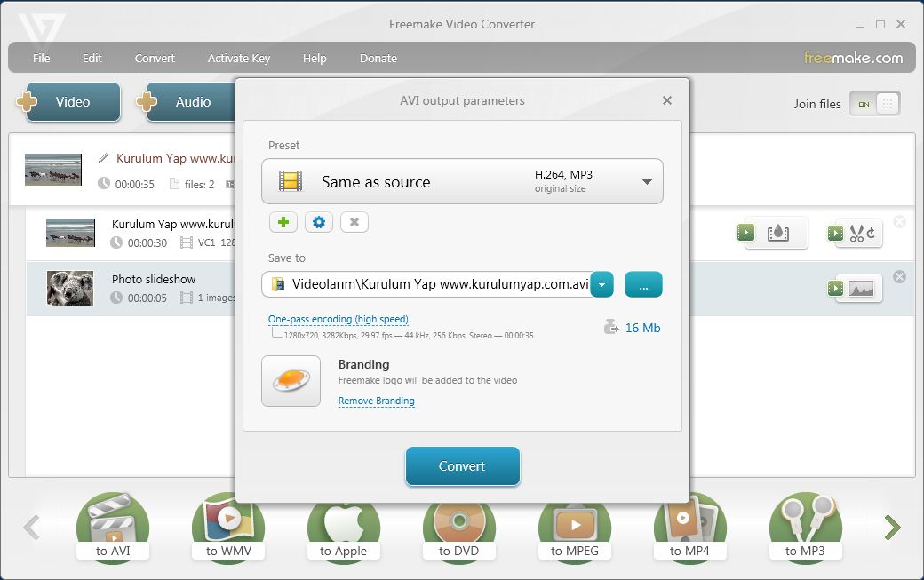Edit preset using the gear icon
924x580 pixels.
[x=319, y=222]
